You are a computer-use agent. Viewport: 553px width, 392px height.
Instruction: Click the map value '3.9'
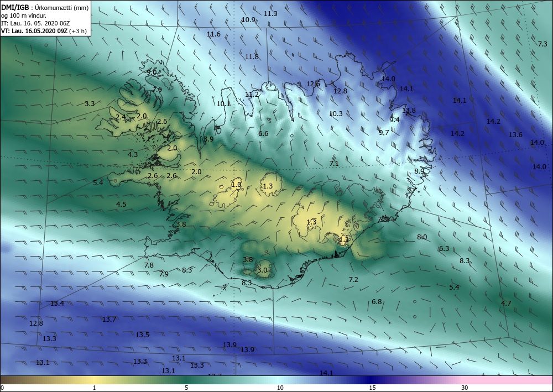point(208,139)
